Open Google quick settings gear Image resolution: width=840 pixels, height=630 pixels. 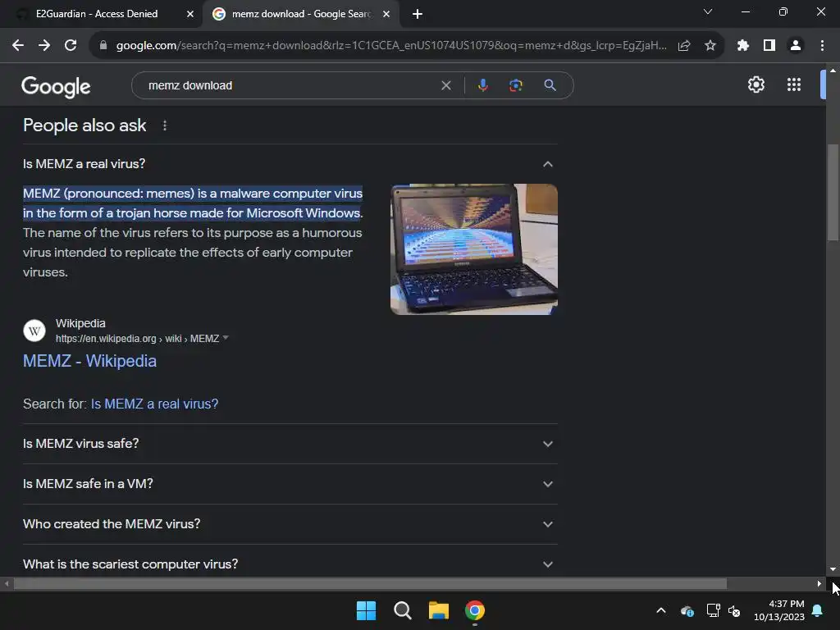756,84
